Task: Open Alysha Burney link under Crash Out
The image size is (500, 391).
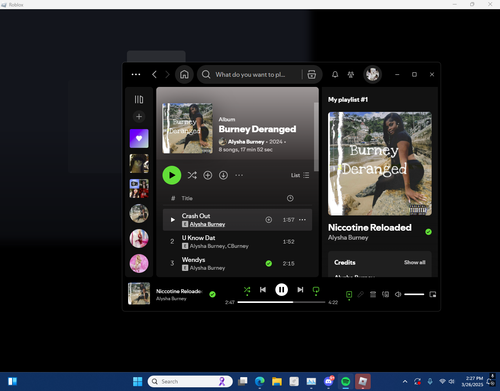Action: [x=207, y=224]
